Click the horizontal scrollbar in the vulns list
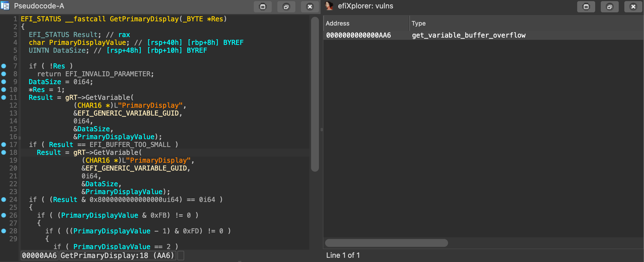The width and height of the screenshot is (644, 262). coord(386,243)
